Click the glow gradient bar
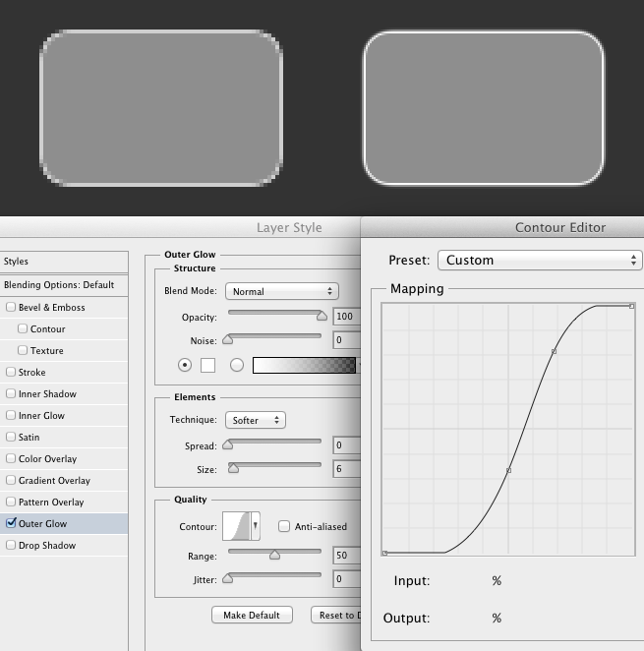644x651 pixels. click(x=304, y=366)
